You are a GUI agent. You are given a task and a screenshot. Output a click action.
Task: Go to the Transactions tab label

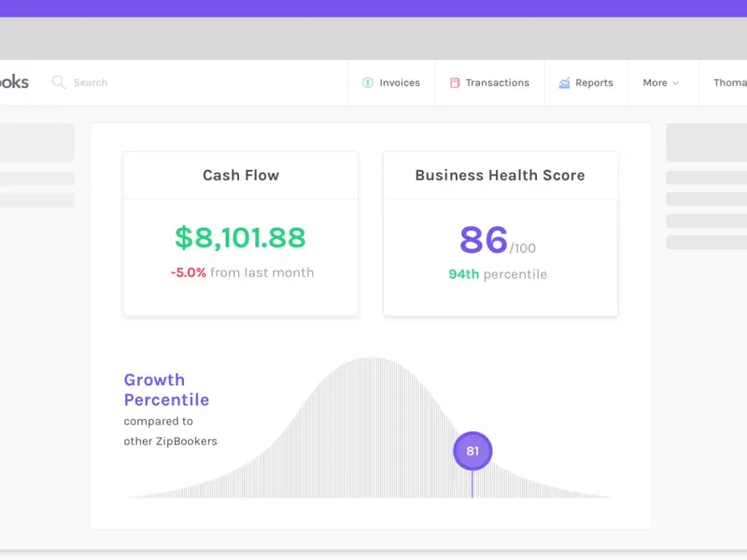[497, 83]
